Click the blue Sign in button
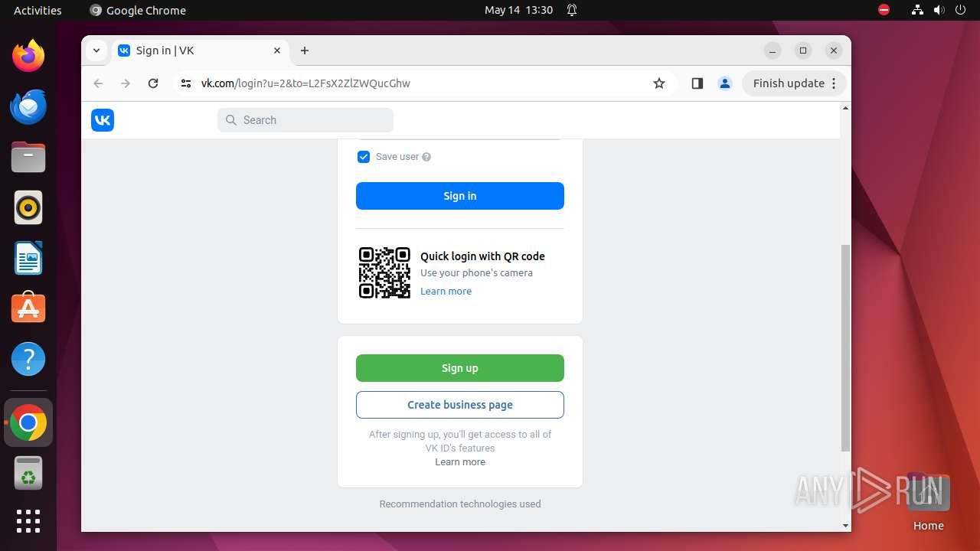Screen dimensions: 980x551 460,196
